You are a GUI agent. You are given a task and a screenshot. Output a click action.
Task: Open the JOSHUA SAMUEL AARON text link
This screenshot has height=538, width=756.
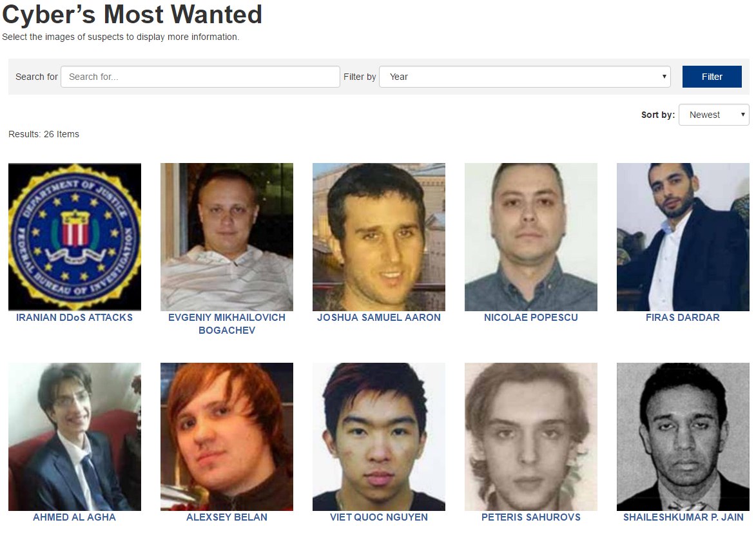[379, 317]
